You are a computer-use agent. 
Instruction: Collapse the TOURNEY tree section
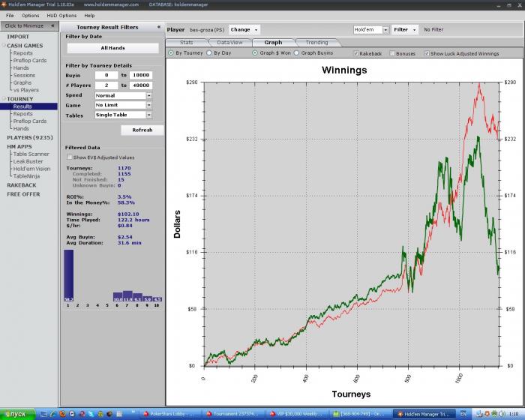coord(4,99)
